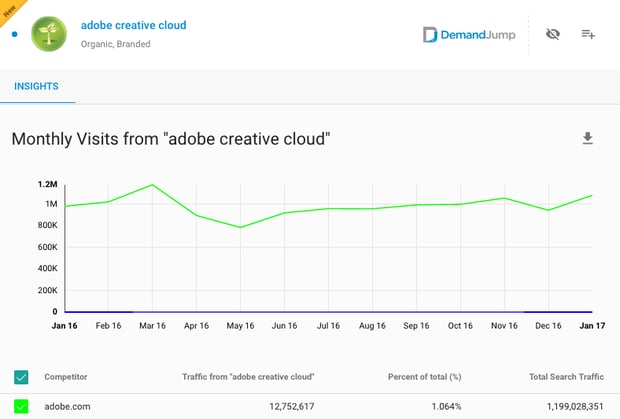Uncheck the adobe.com green checkbox
Screen dimensions: 620x419
click(21, 406)
